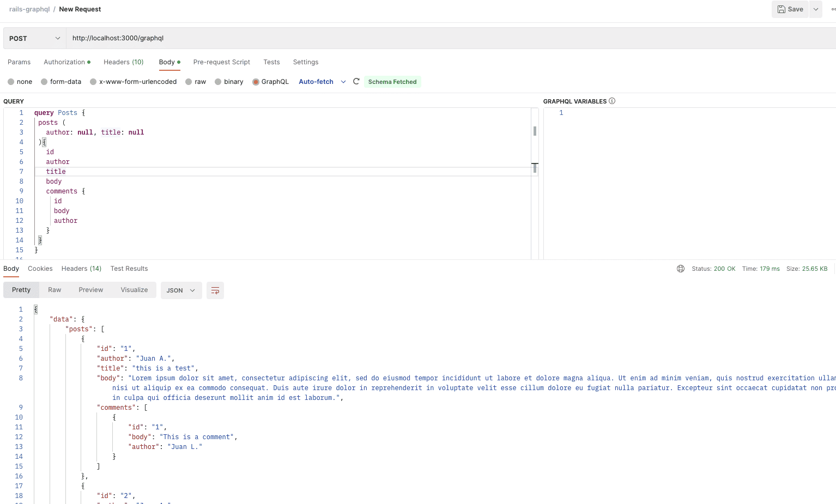Click the Save floppy disk icon
836x504 pixels.
click(781, 9)
